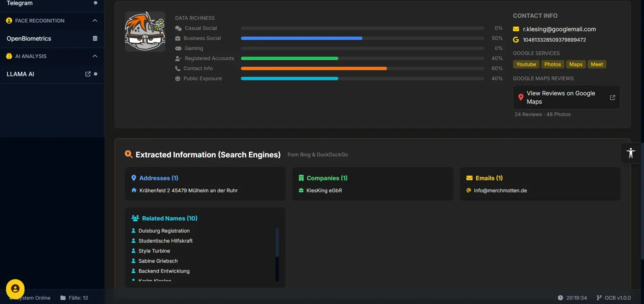Image resolution: width=644 pixels, height=304 pixels.
Task: Click LLAMA AI external link icon
Action: [x=87, y=74]
